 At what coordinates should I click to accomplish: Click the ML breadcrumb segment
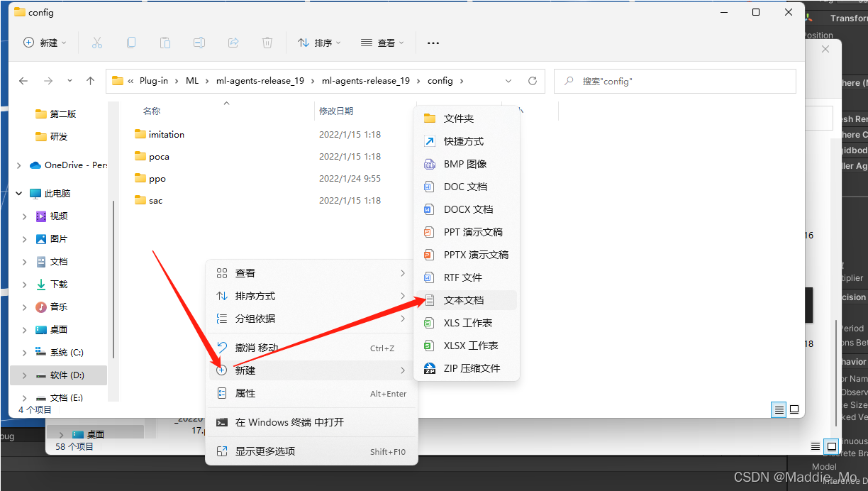click(x=192, y=81)
